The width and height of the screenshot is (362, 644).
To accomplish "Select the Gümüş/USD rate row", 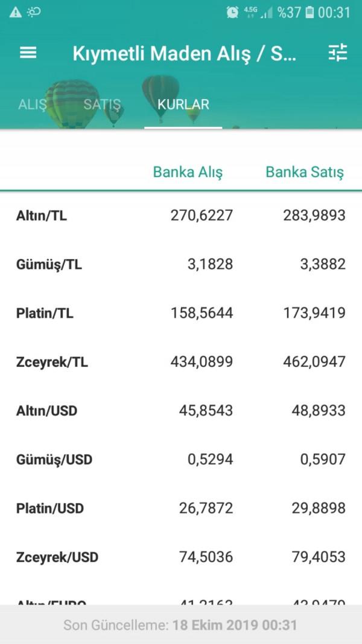I will tap(181, 460).
